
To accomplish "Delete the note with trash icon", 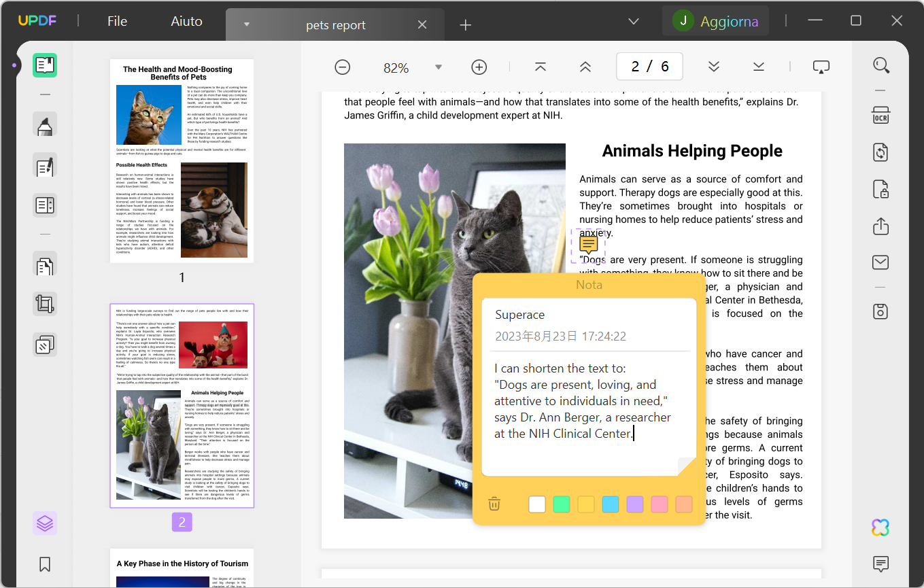I will pos(494,504).
